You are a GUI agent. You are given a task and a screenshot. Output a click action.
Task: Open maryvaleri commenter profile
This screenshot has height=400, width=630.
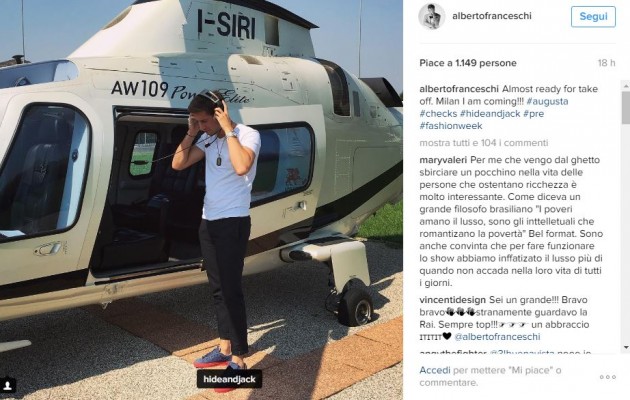pyautogui.click(x=443, y=160)
